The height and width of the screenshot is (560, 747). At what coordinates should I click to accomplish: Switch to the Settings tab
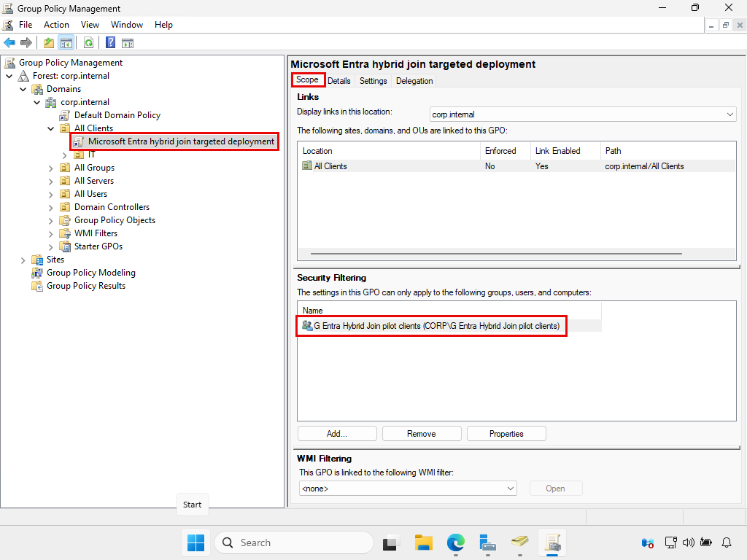pos(373,81)
